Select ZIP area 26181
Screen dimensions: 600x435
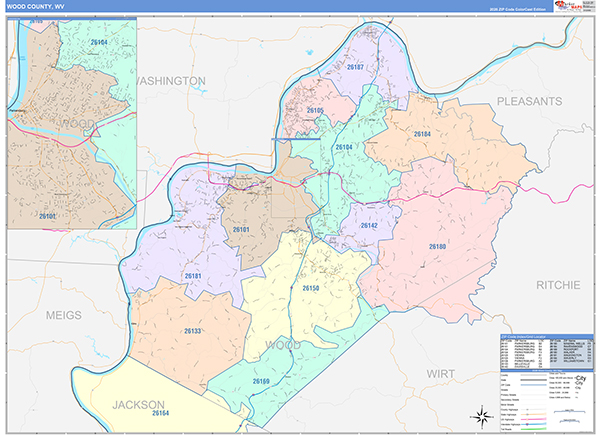click(x=193, y=275)
